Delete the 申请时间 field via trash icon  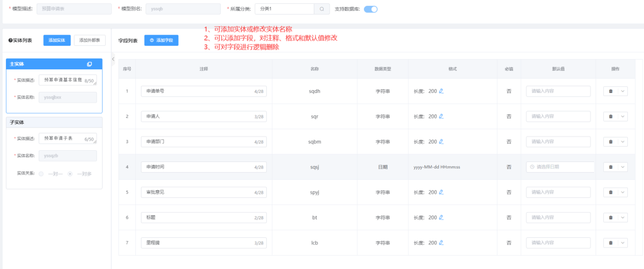[611, 167]
